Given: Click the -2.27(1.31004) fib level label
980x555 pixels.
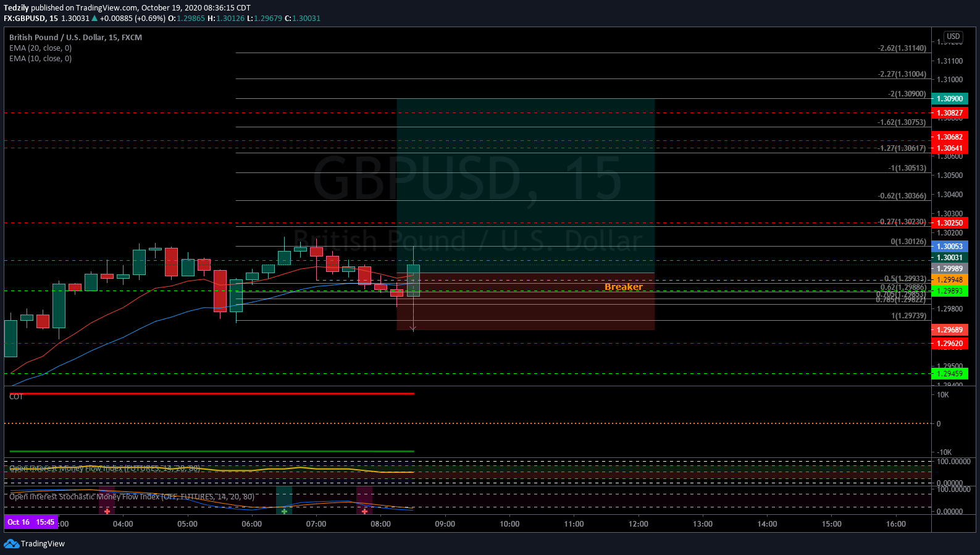Looking at the screenshot, I should 902,74.
